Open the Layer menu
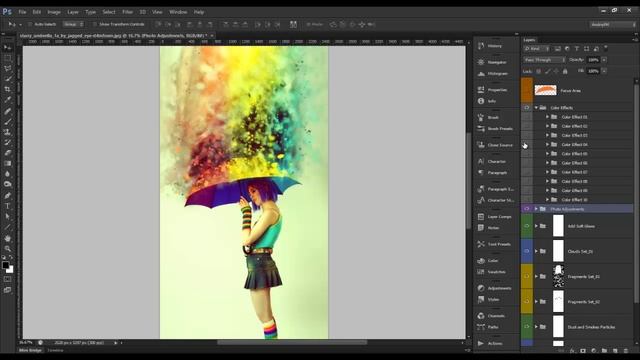Image resolution: width=640 pixels, height=360 pixels. coord(73,12)
